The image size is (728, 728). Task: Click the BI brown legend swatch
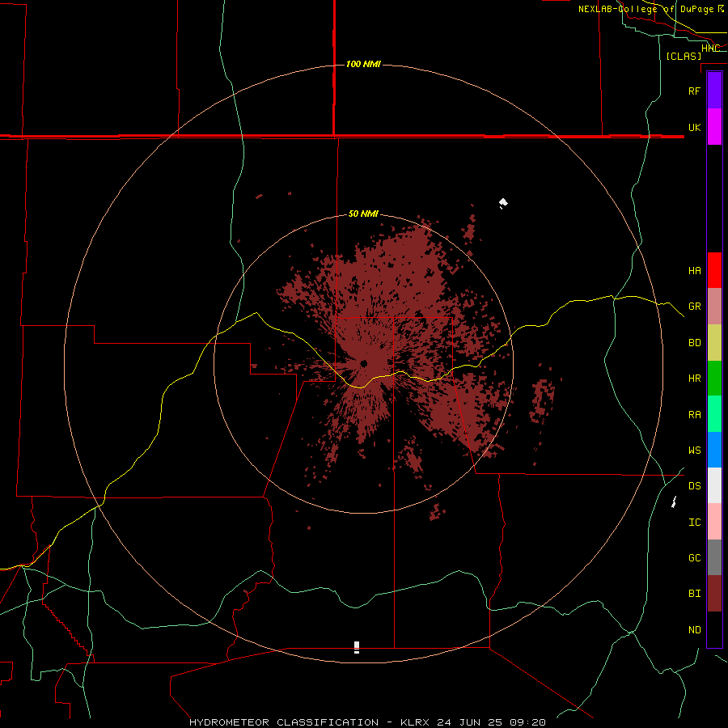pyautogui.click(x=714, y=594)
